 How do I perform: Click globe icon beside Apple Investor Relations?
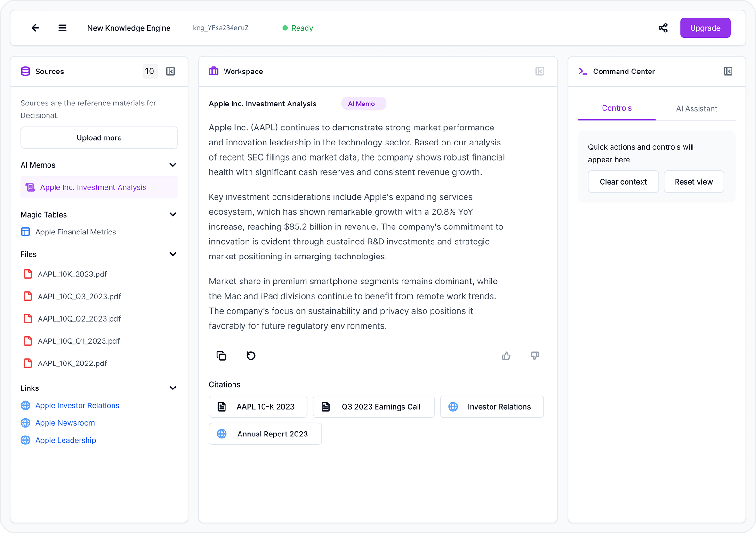click(x=25, y=405)
